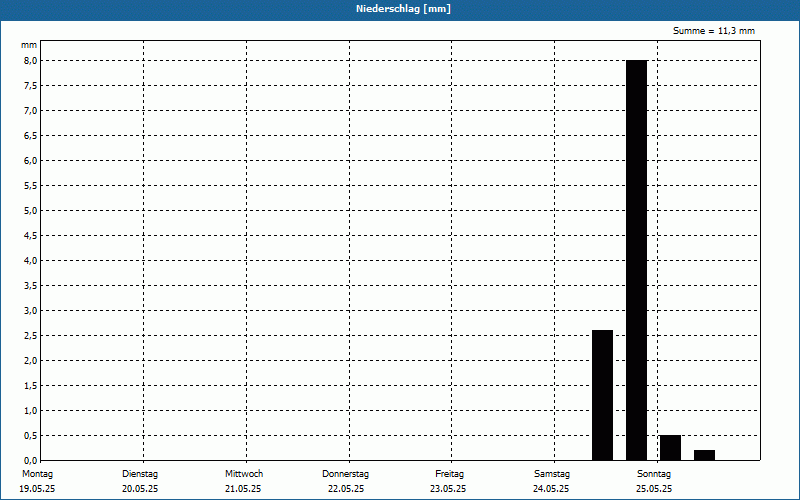This screenshot has width=800, height=500.
Task: Click the date 23.05.25
Action: 448,489
